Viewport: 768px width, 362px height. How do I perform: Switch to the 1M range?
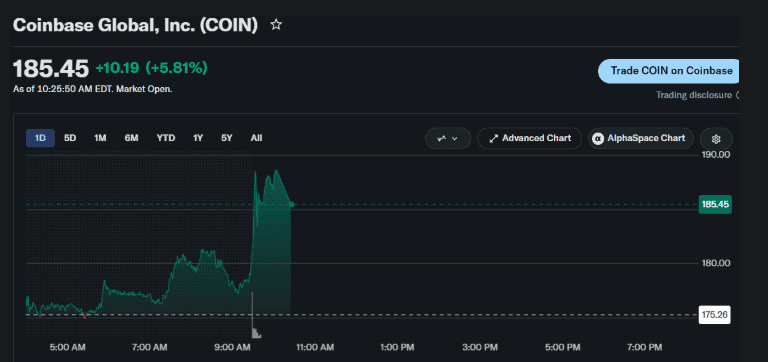(x=100, y=138)
